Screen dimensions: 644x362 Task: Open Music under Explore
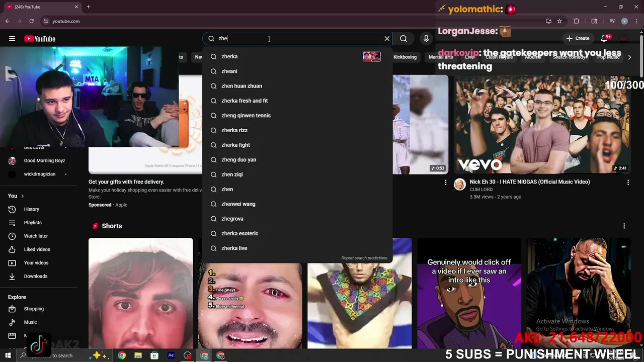pyautogui.click(x=30, y=322)
